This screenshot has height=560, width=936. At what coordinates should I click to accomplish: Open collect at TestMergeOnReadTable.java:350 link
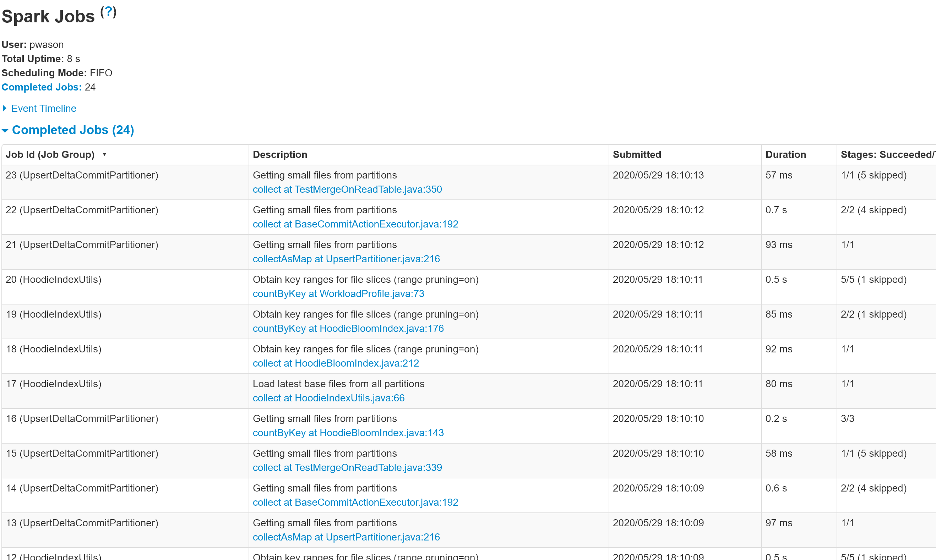pyautogui.click(x=347, y=190)
